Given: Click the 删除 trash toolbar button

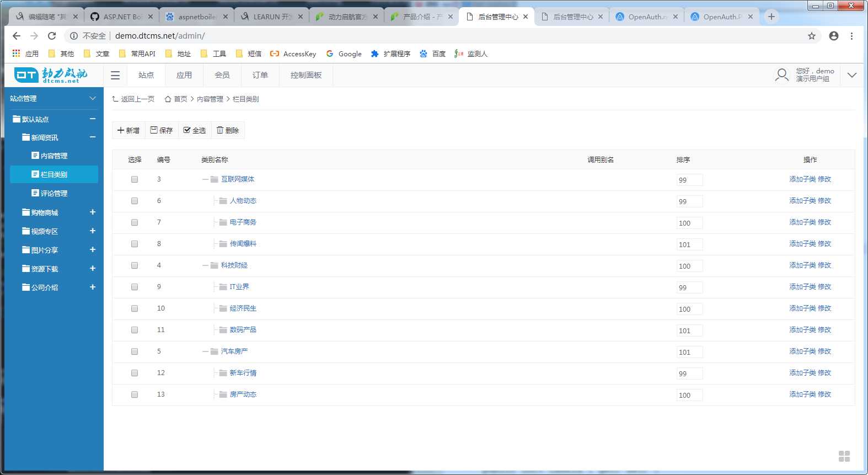Looking at the screenshot, I should [228, 130].
